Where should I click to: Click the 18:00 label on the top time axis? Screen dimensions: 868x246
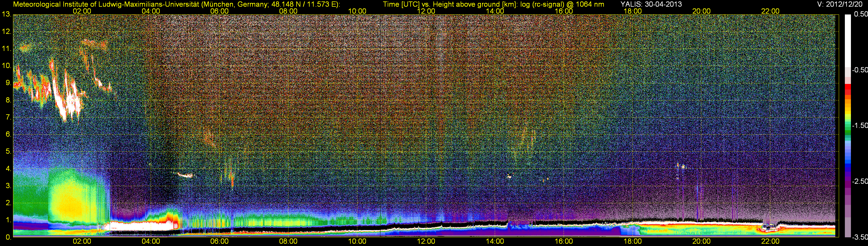click(632, 11)
